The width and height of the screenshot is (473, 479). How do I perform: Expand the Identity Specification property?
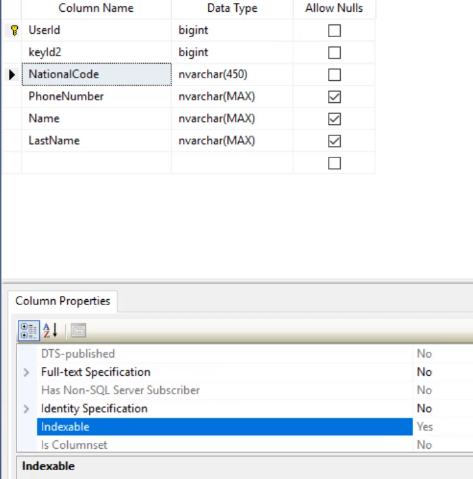coord(26,409)
